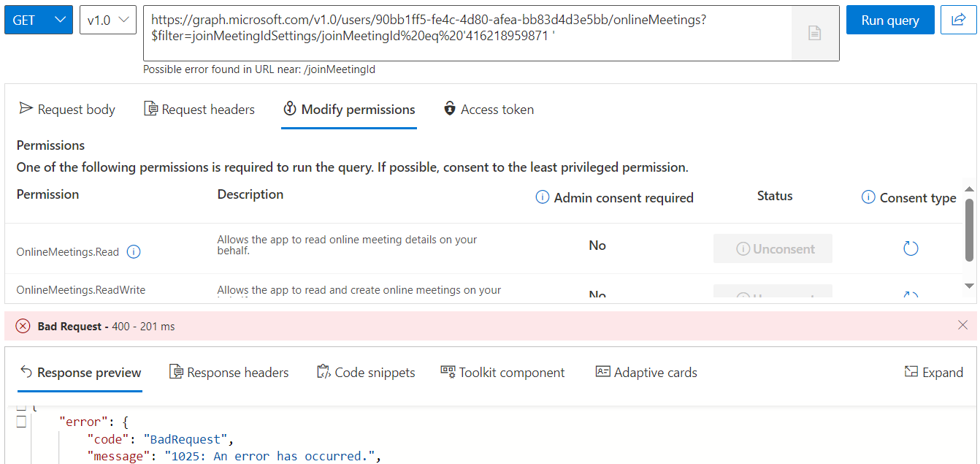Click info icon next to Admin consent required

coord(543,197)
